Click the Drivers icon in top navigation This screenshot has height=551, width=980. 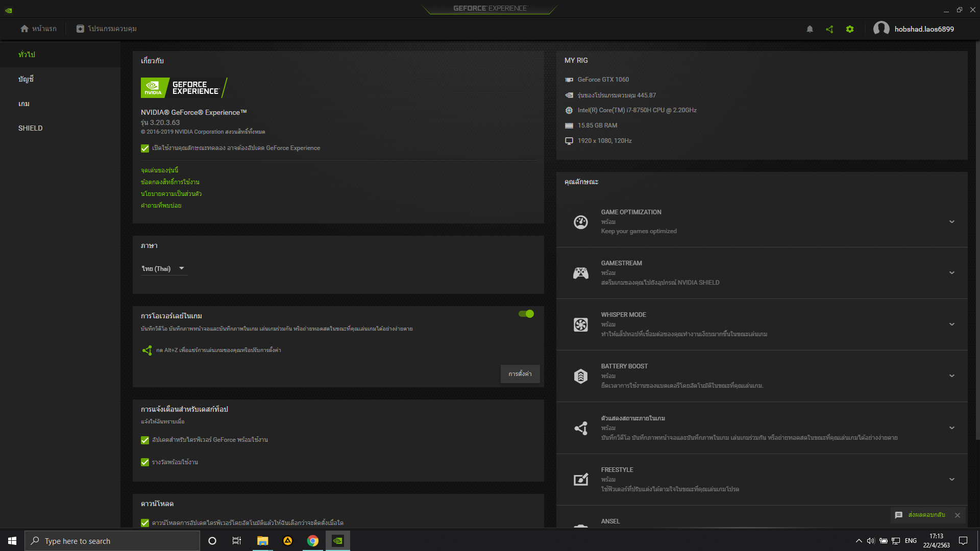(x=80, y=29)
